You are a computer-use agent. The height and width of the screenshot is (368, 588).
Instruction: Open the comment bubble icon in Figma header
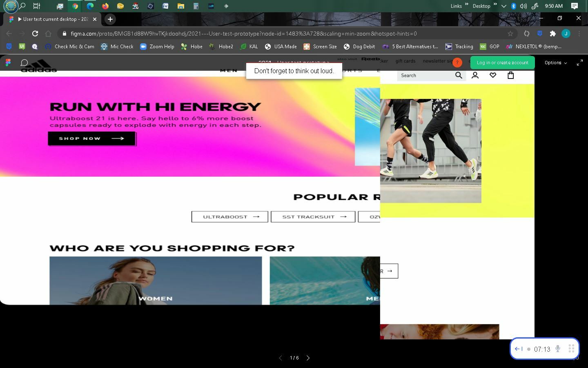[24, 63]
